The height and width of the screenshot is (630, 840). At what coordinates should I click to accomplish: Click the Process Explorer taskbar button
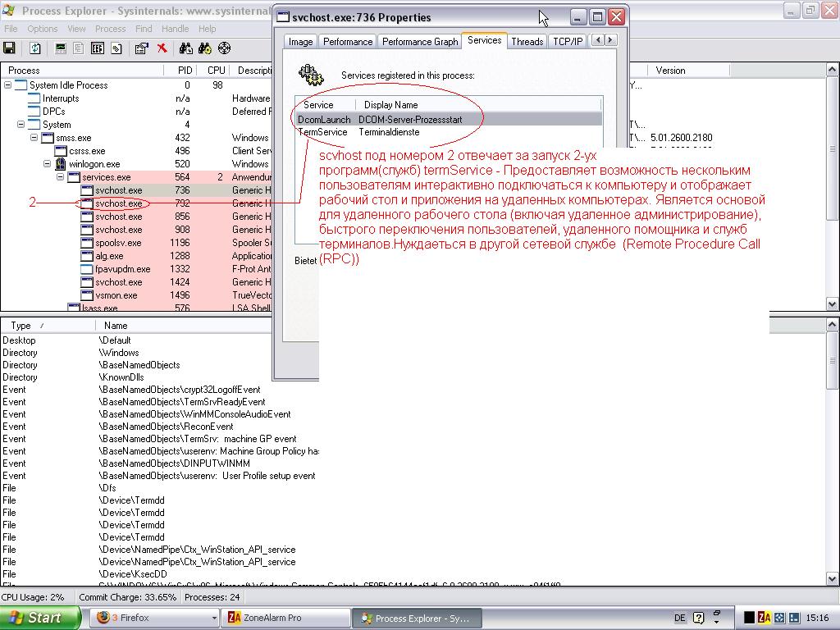tap(417, 618)
